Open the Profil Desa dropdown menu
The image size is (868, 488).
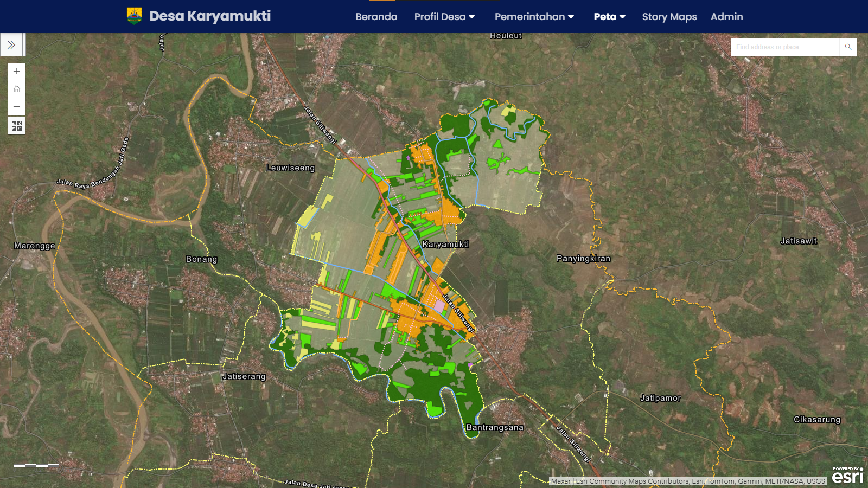(444, 17)
